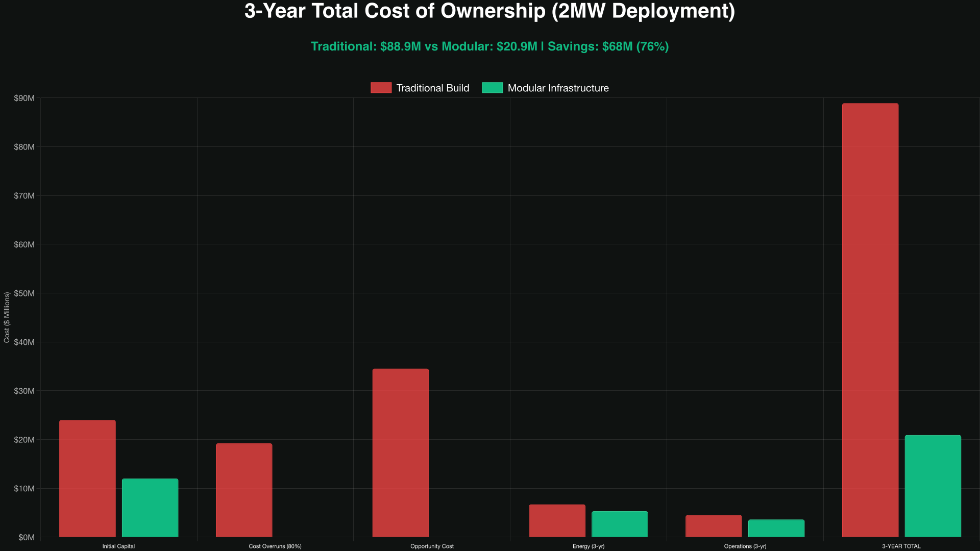Click the 'Cost ($ Millions)' y-axis title
This screenshot has height=551, width=980.
tap(7, 317)
